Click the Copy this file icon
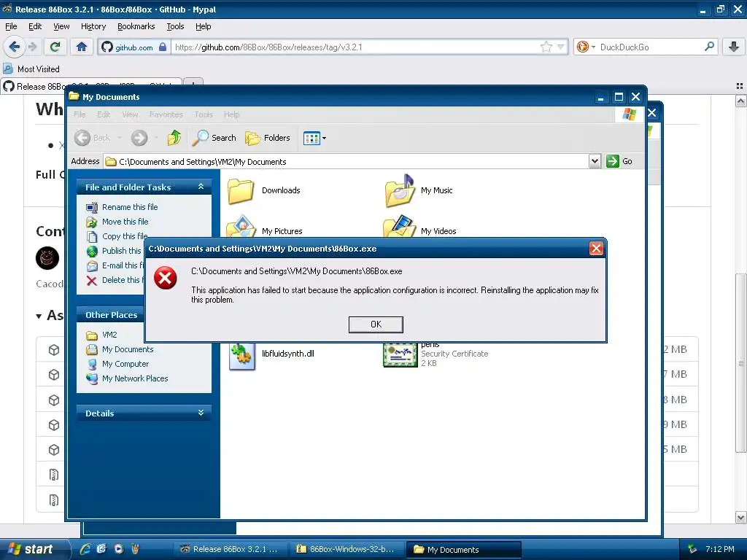 pyautogui.click(x=92, y=237)
